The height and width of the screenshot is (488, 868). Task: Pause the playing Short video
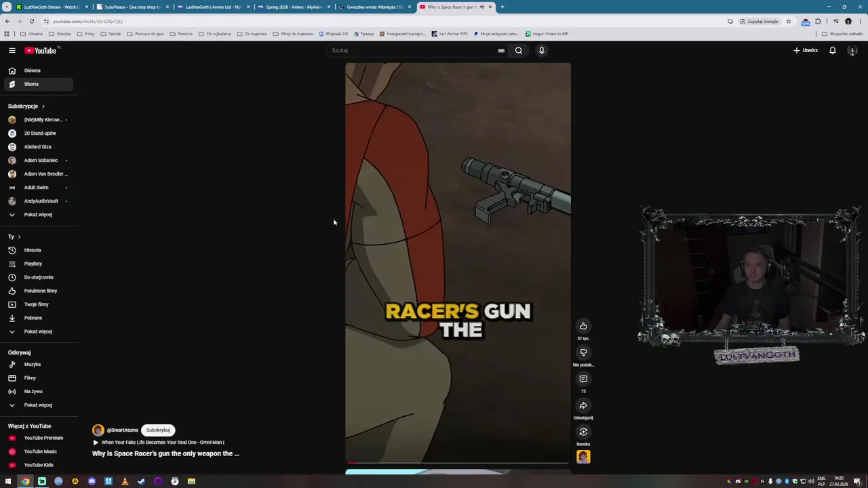click(x=458, y=263)
